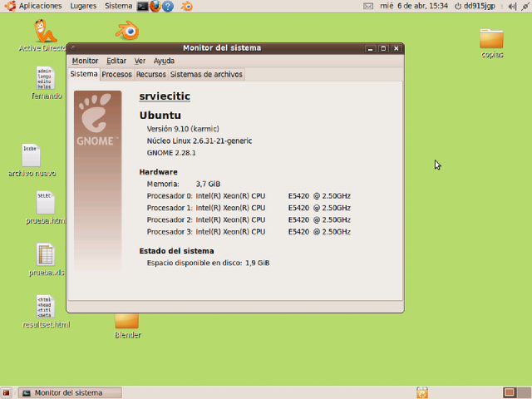Open the Ayuda menu
Image resolution: width=532 pixels, height=399 pixels.
click(x=164, y=61)
